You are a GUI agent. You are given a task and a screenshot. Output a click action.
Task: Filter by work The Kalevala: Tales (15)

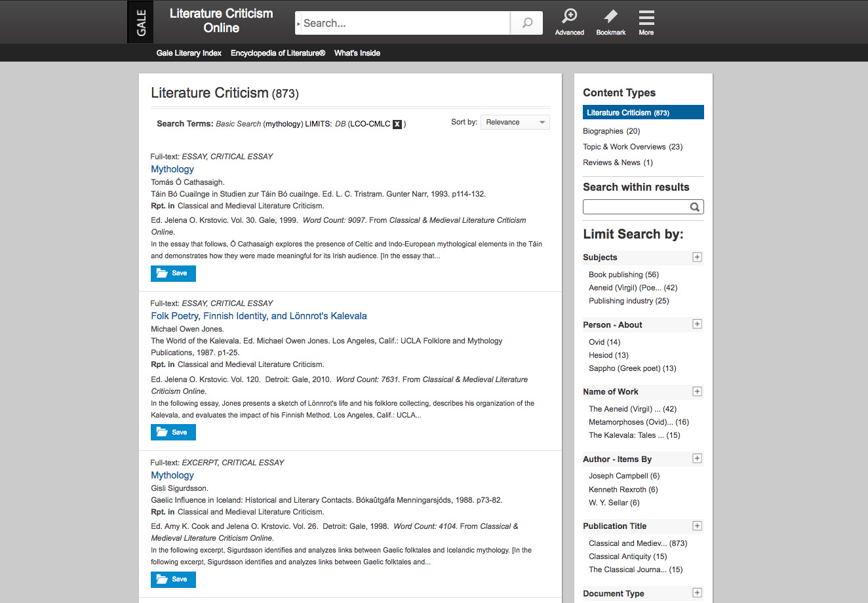[x=635, y=435]
